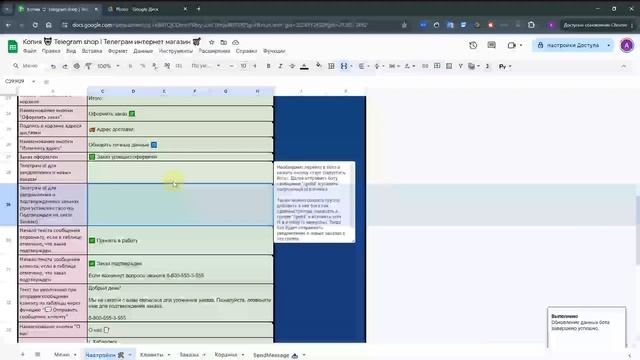Add a new sheet with plus
The image size is (640, 360).
pyautogui.click(x=22, y=355)
